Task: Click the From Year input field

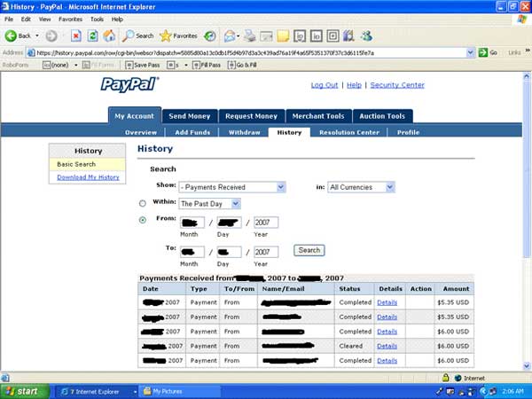Action: [266, 223]
